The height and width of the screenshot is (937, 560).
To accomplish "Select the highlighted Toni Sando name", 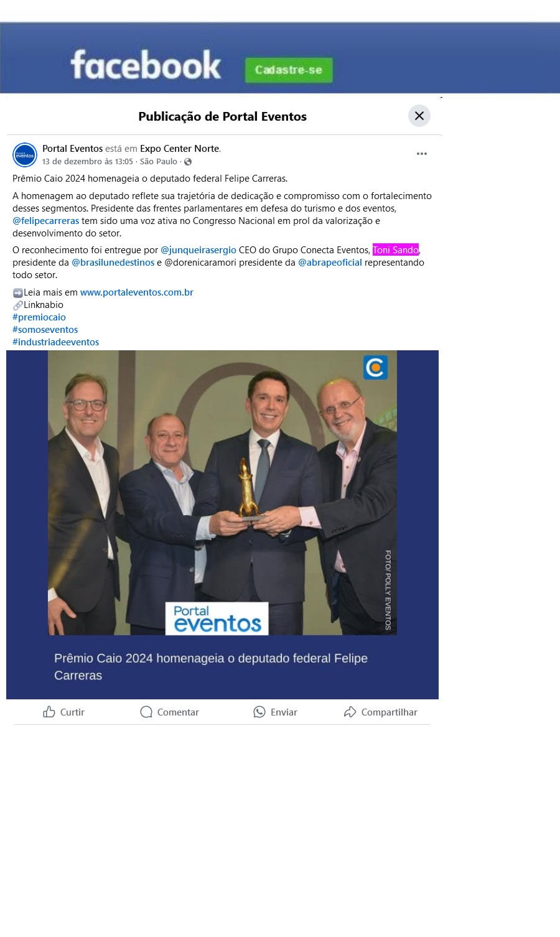I will [396, 250].
